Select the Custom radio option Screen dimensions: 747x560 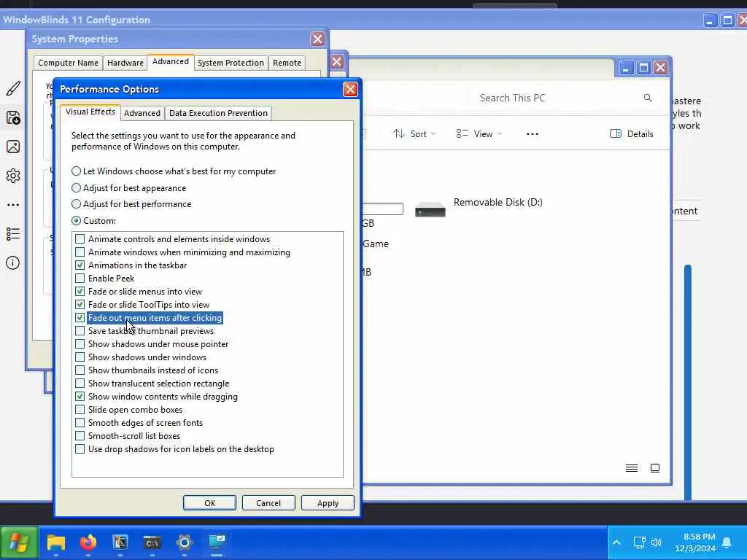(76, 220)
